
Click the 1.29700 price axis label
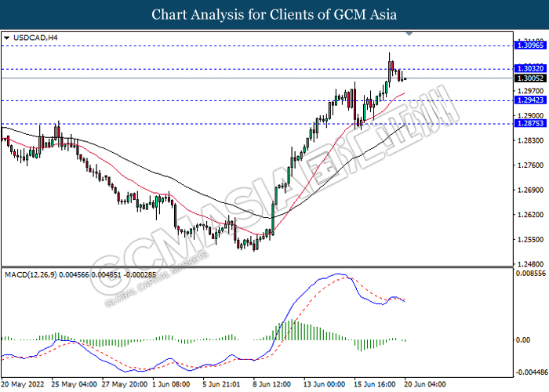(530, 91)
